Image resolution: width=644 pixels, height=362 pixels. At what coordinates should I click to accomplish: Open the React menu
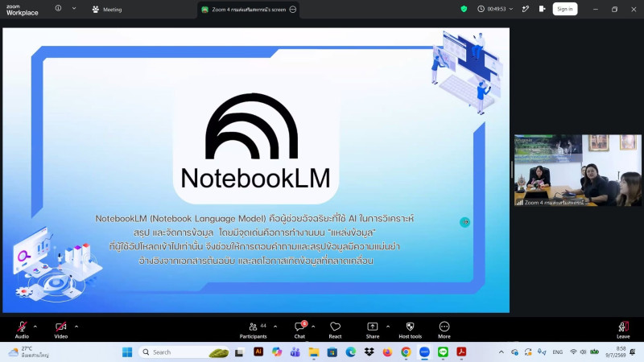(335, 330)
